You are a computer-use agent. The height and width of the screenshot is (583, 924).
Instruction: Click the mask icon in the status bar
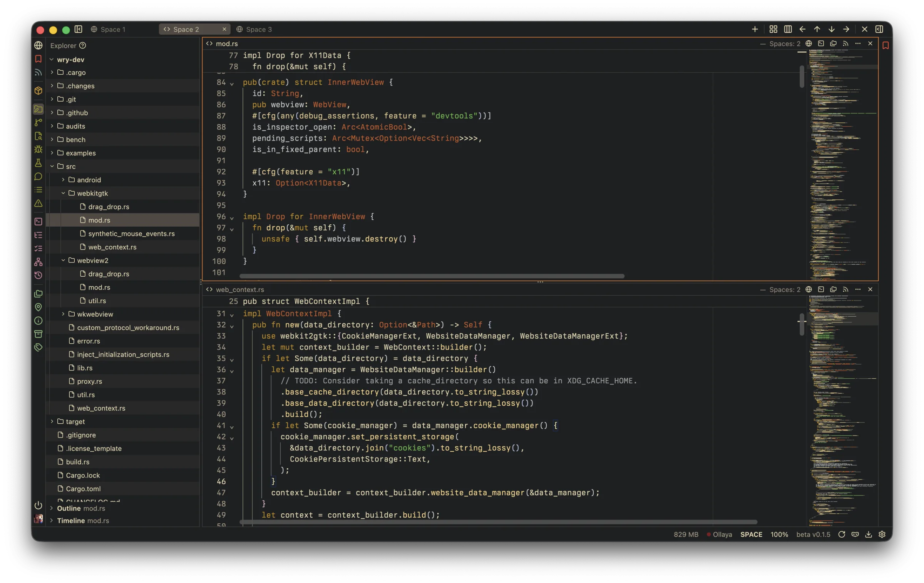(x=855, y=534)
